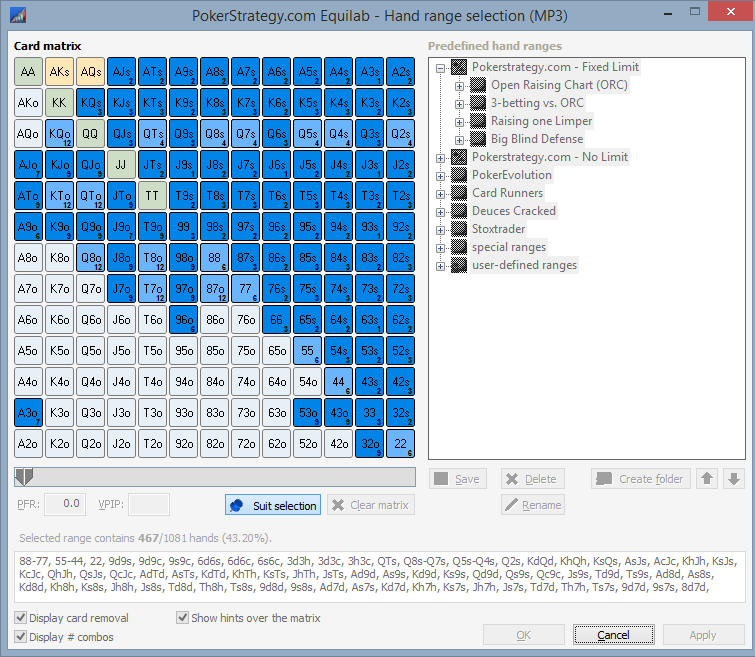Select special ranges tree item
Screen dimensions: 755x657
point(509,247)
